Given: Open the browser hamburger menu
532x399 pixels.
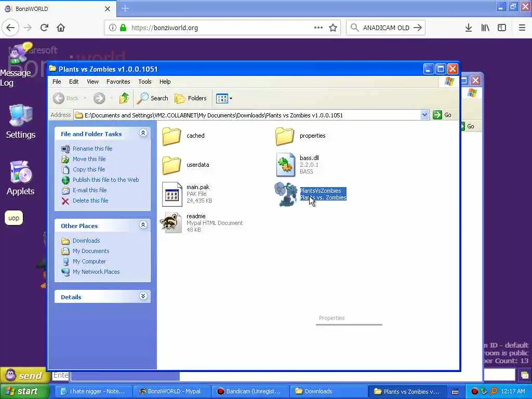Looking at the screenshot, I should [522, 28].
